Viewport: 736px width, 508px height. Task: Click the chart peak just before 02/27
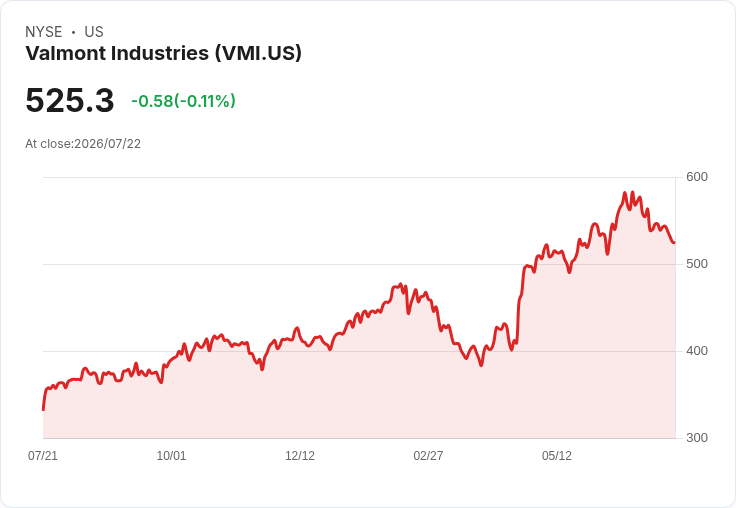click(400, 284)
